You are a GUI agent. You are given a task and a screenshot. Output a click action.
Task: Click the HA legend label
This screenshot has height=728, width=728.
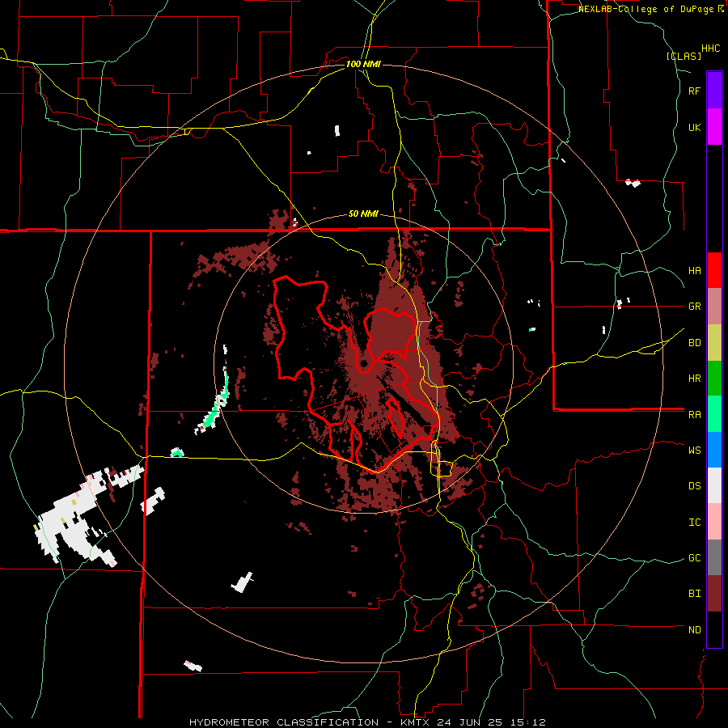coord(694,271)
